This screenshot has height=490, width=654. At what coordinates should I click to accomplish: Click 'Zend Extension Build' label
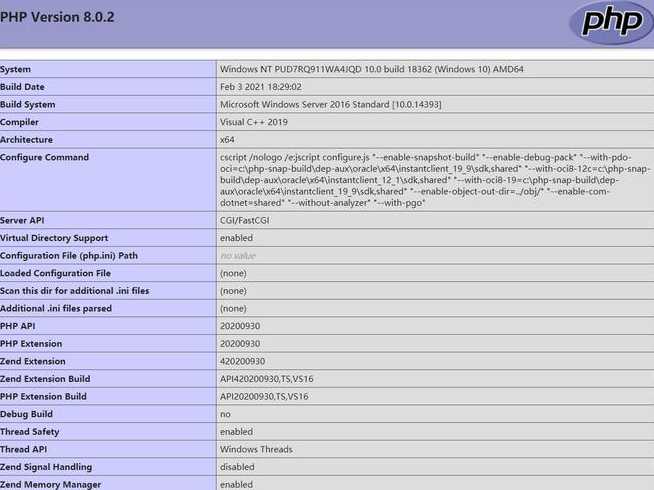[x=45, y=379]
